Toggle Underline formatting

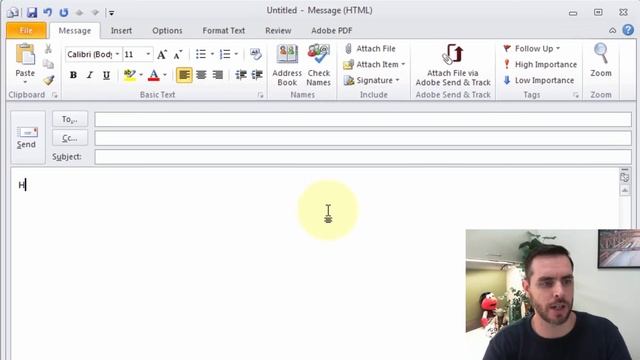point(106,75)
